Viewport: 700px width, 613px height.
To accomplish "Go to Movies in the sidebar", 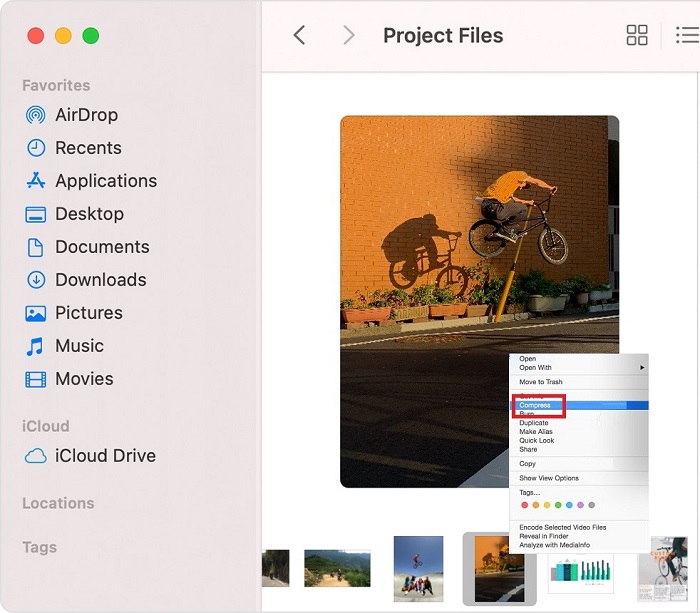I will pyautogui.click(x=69, y=379).
